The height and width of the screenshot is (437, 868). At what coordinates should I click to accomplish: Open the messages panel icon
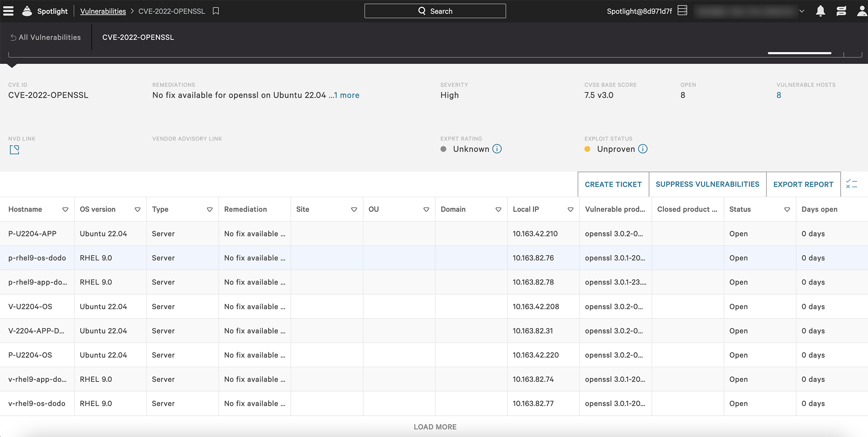pos(841,11)
